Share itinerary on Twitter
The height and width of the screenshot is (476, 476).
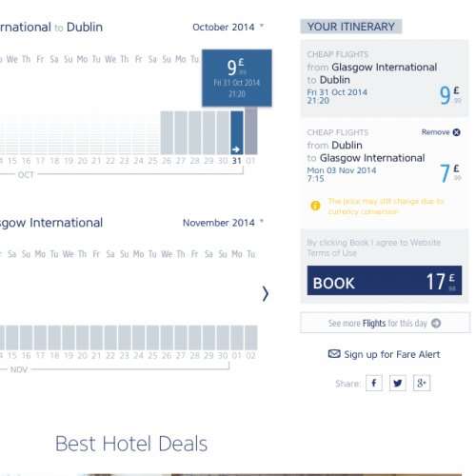coord(398,383)
